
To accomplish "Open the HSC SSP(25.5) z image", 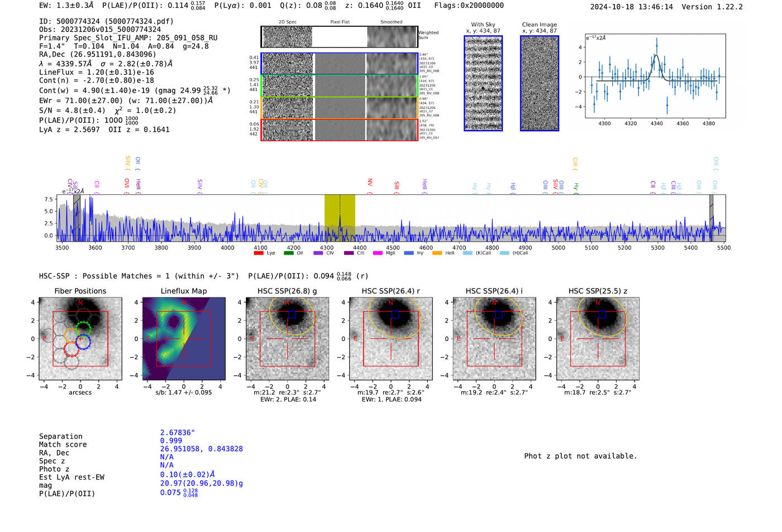I will point(598,339).
